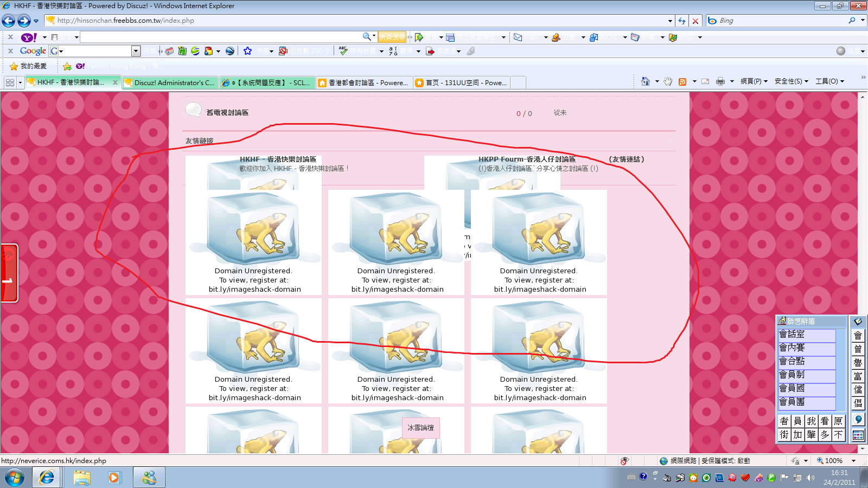The image size is (868, 488).
Task: Select 會話室 in the 聯想辭庫 list
Action: (807, 335)
